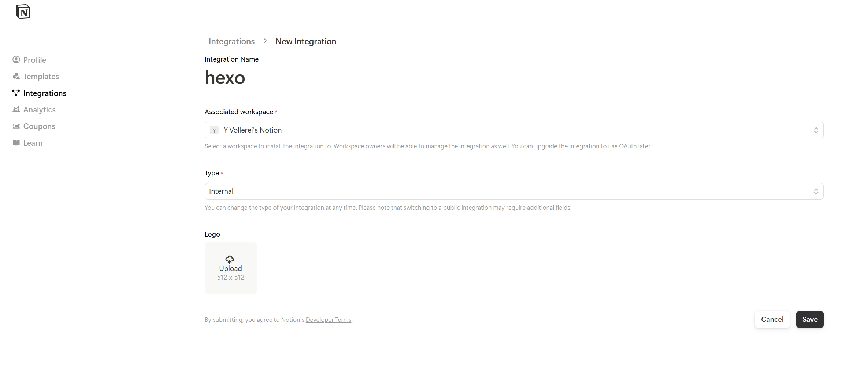Click the Templates shapes icon

click(x=16, y=76)
